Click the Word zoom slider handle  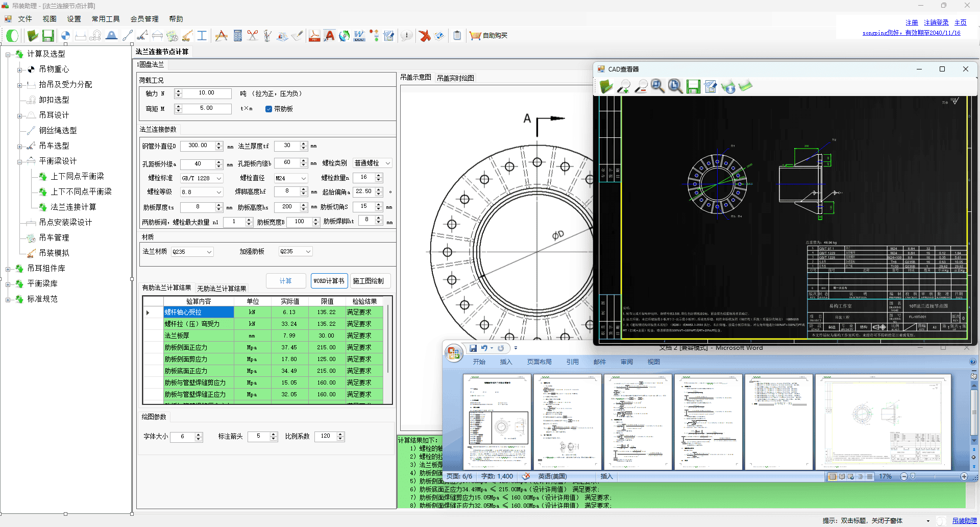point(913,476)
